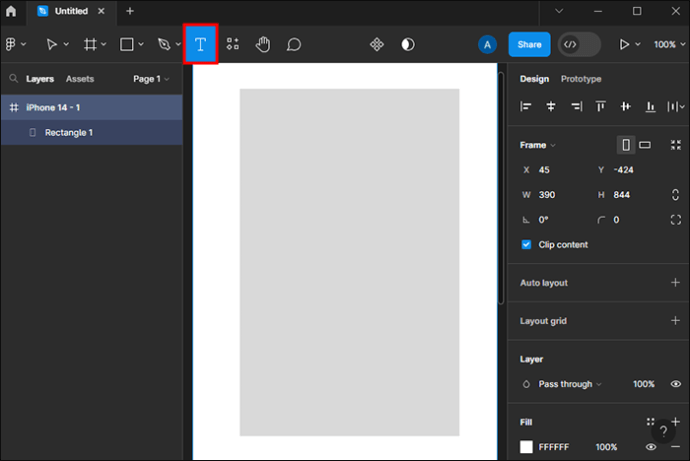This screenshot has width=690, height=461.
Task: Select the Hand tool
Action: point(263,45)
